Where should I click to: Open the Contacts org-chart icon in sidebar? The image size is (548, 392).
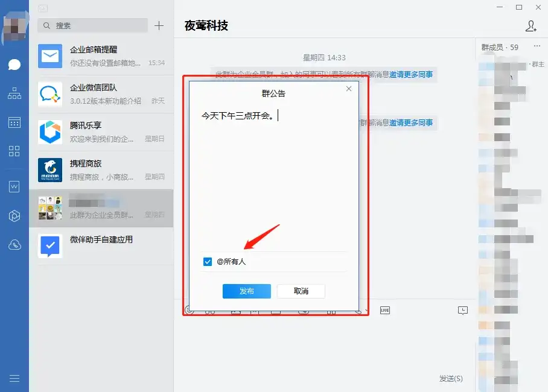(x=14, y=93)
